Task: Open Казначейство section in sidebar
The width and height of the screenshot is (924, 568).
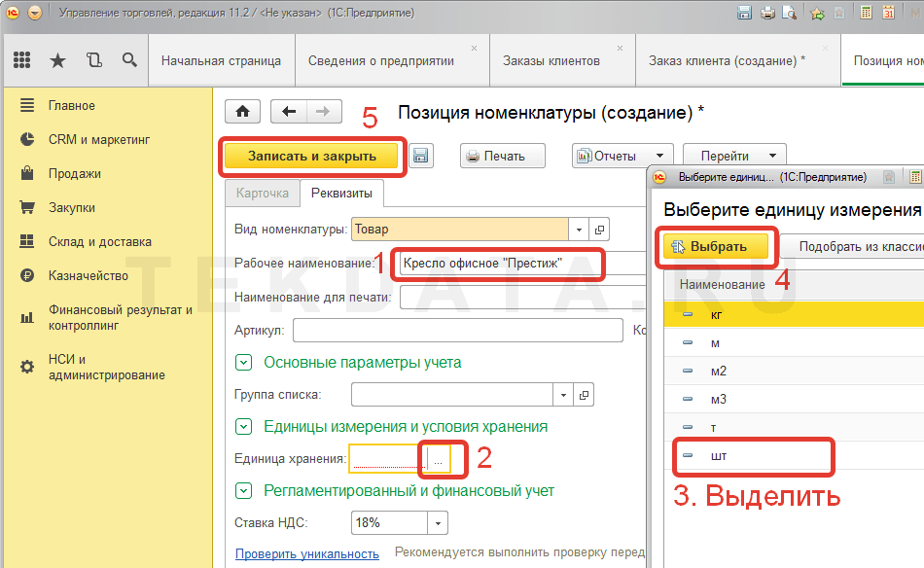Action: 88,276
